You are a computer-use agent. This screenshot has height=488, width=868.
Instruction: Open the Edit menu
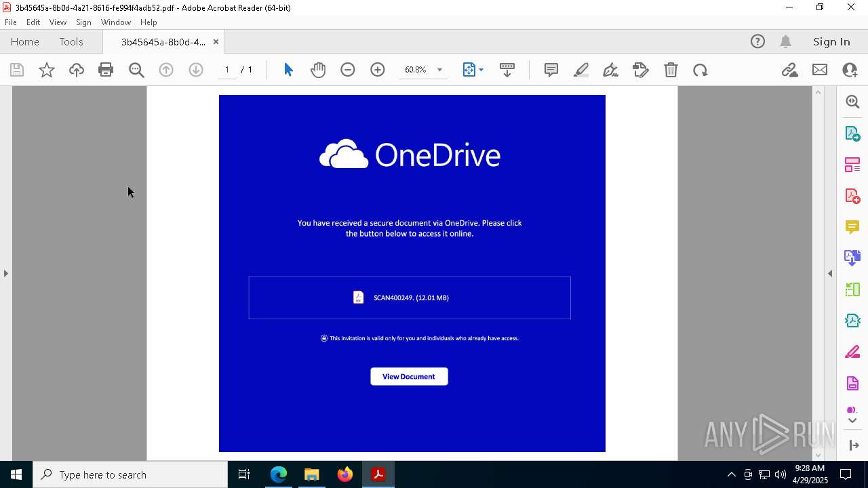(x=33, y=22)
